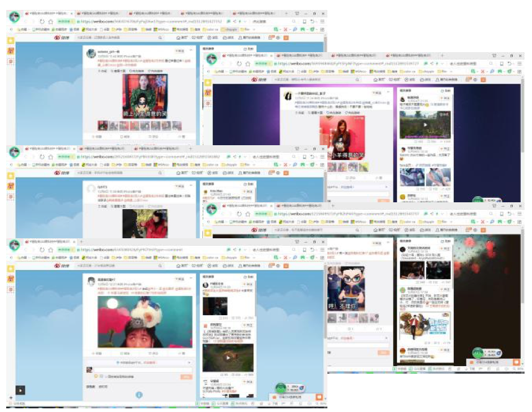Viewport: 532px width, 412px height.
Task: Click the orange calendar sidebar icon in the bottom-left window
Action: click(x=11, y=279)
